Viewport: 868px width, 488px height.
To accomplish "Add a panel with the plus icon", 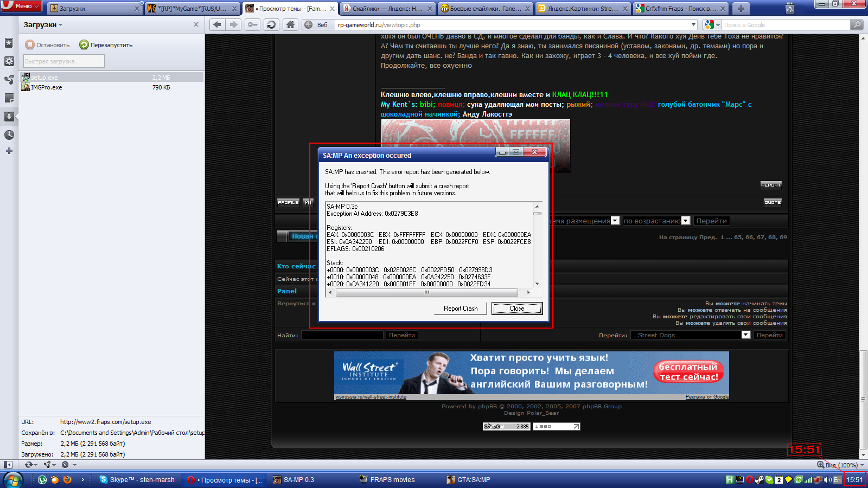I will (9, 151).
